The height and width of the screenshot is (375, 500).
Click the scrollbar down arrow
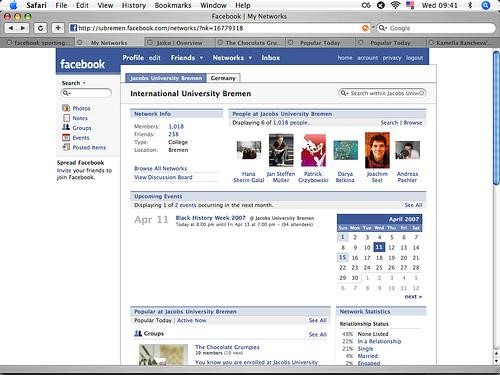click(496, 361)
